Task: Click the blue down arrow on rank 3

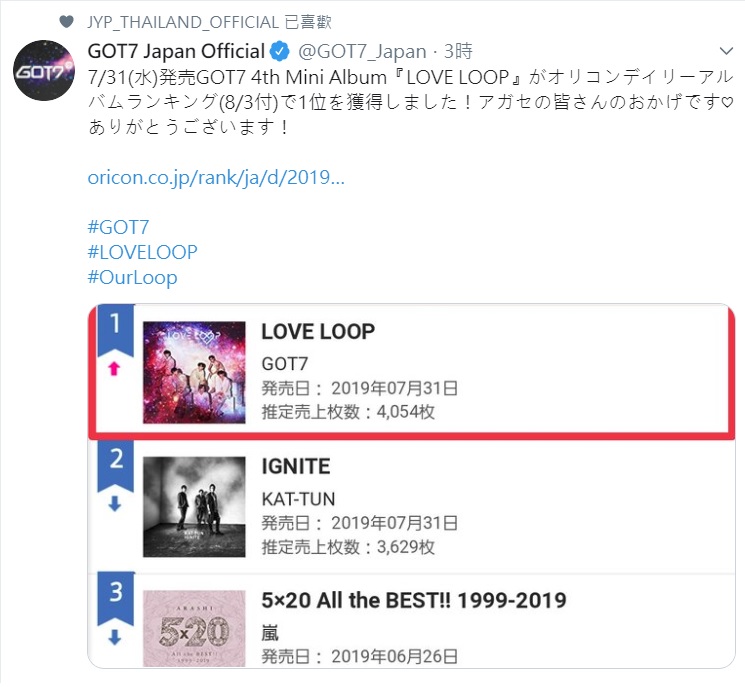Action: pyautogui.click(x=114, y=637)
